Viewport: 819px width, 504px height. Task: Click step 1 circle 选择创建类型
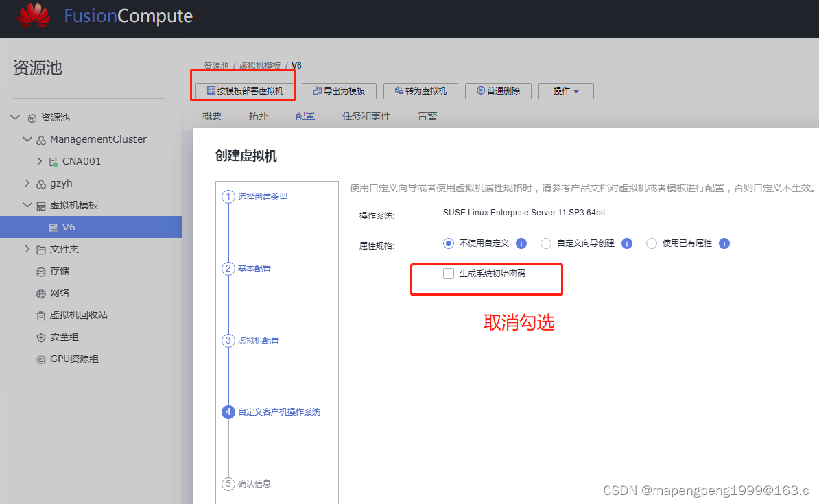coord(228,196)
